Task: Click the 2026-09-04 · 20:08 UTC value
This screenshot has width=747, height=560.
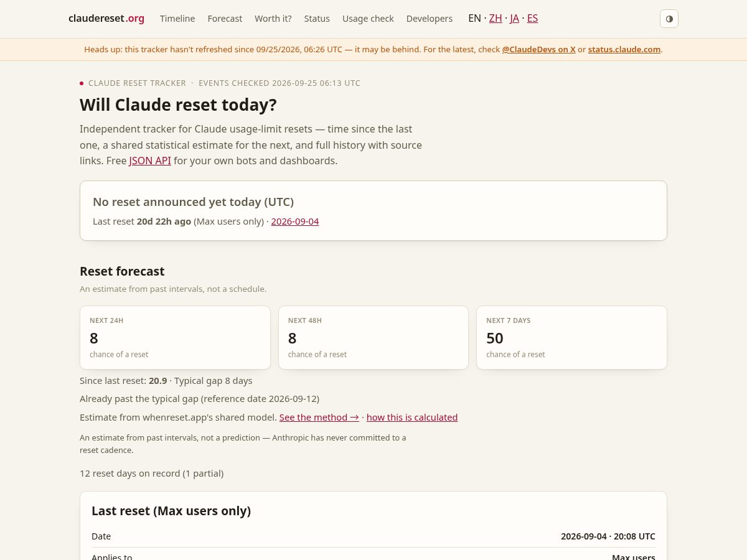Action: click(x=608, y=536)
